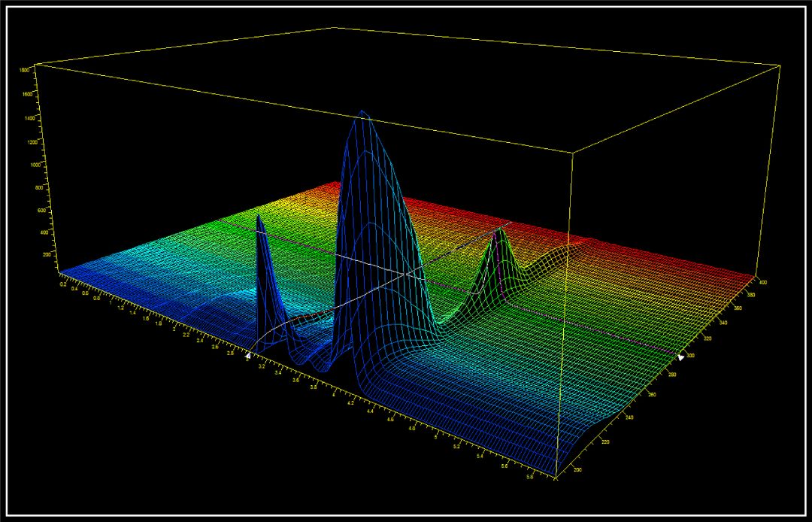Click the '3.2' time axis label
The width and height of the screenshot is (812, 522).
click(262, 366)
